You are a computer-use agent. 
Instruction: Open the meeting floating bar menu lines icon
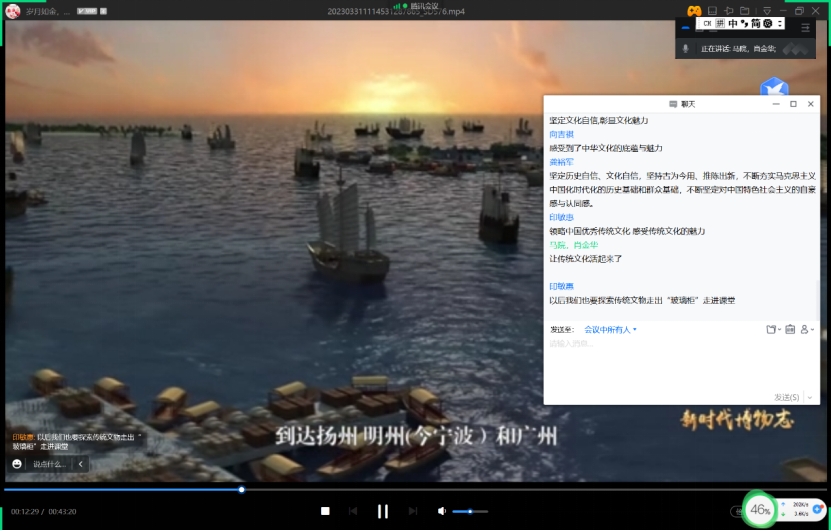[806, 28]
